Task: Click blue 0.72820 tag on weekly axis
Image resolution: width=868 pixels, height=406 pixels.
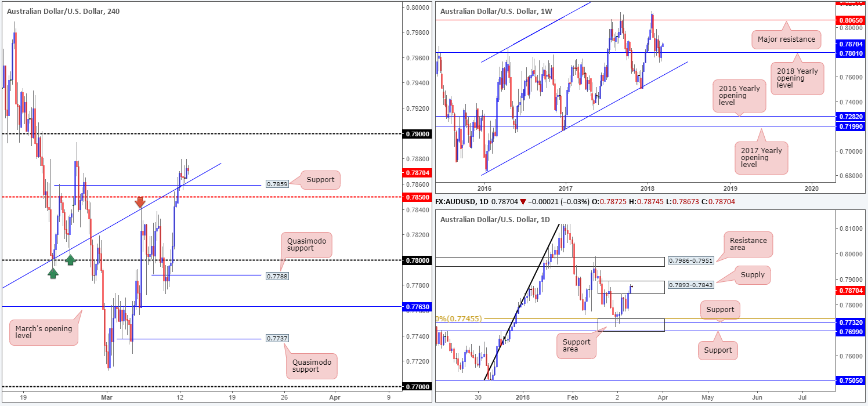Action: (x=851, y=117)
